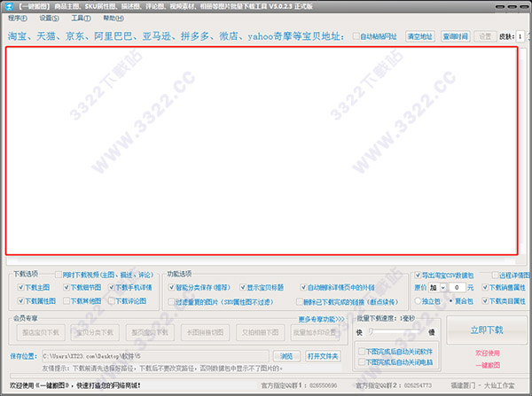
Task: Enable 下图完成后自动关闭电脑 checkbox
Action: pos(362,362)
